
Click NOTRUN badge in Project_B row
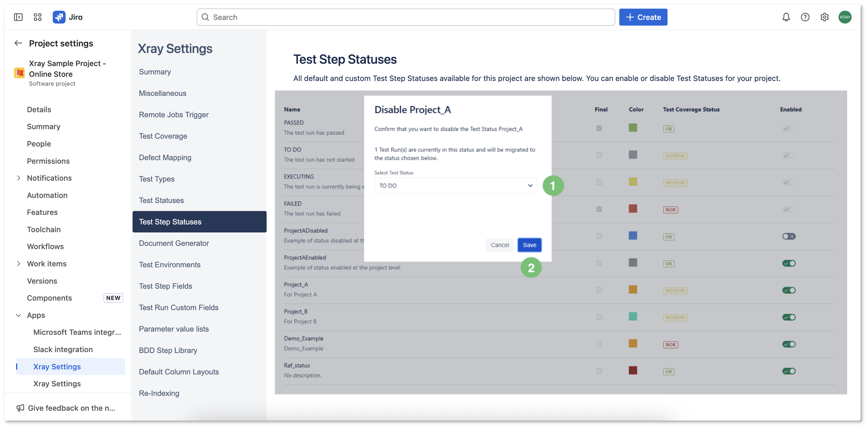pyautogui.click(x=675, y=318)
